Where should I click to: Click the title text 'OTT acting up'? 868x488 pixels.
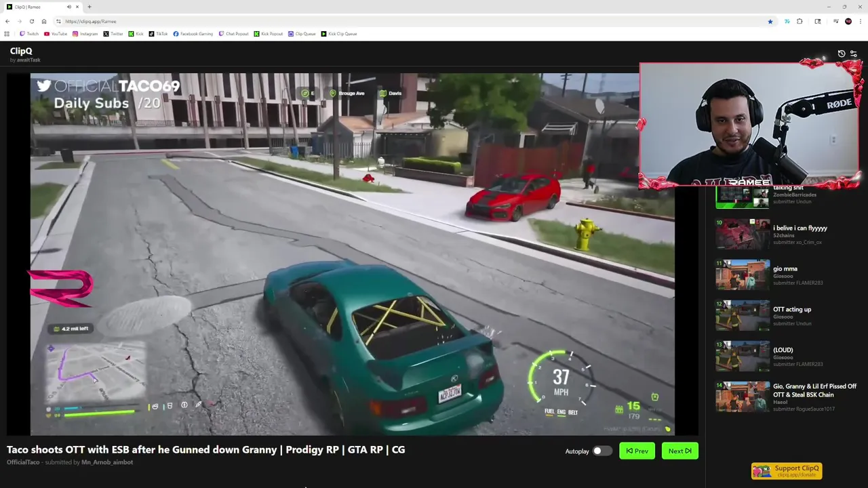click(792, 310)
